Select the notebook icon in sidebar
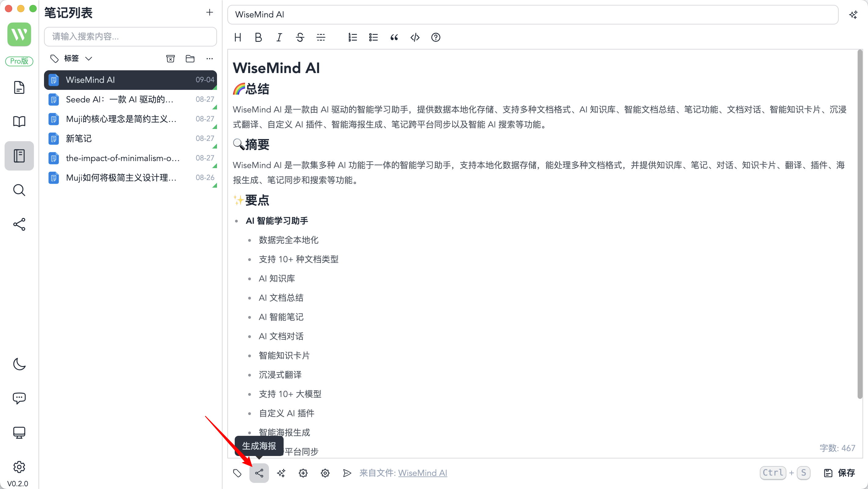The height and width of the screenshot is (489, 868). point(19,156)
